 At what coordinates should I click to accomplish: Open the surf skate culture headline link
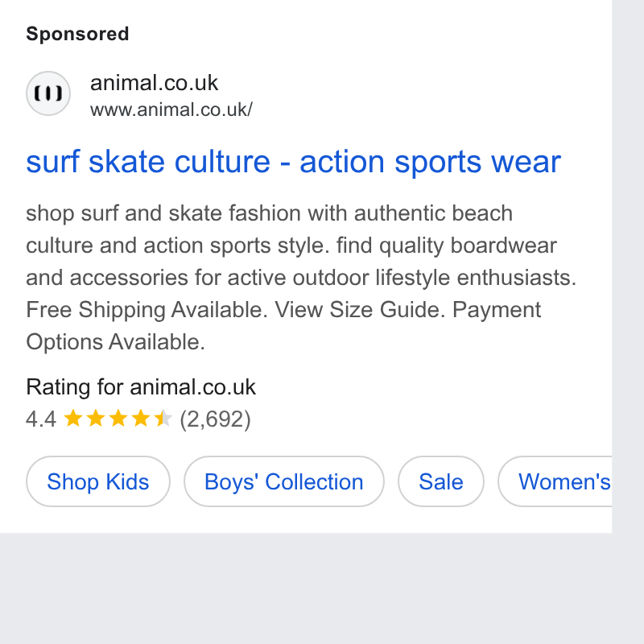point(293,162)
